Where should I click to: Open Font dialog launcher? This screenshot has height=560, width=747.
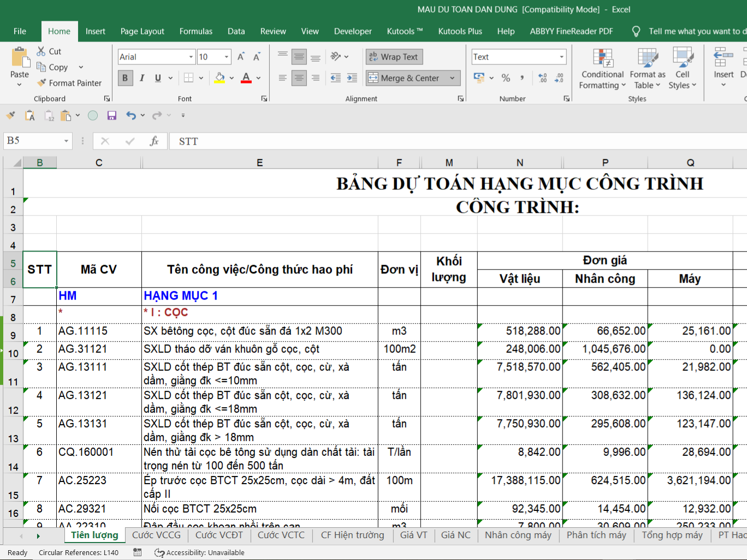click(x=264, y=99)
